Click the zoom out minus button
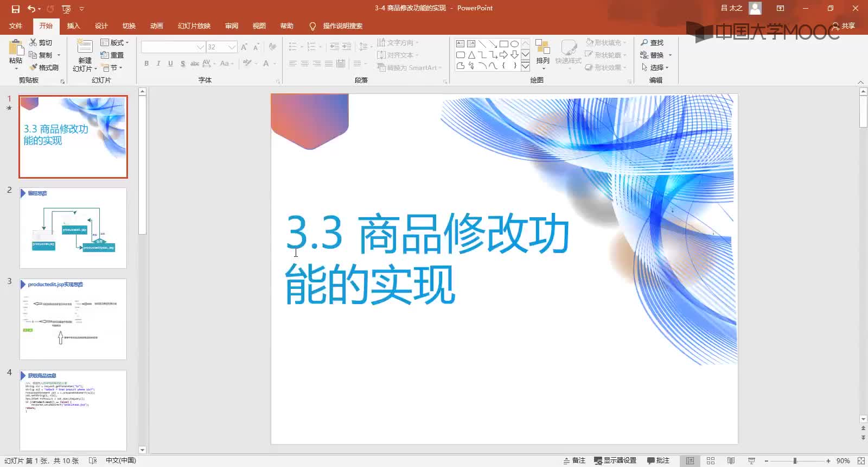The height and width of the screenshot is (467, 868). 766,460
